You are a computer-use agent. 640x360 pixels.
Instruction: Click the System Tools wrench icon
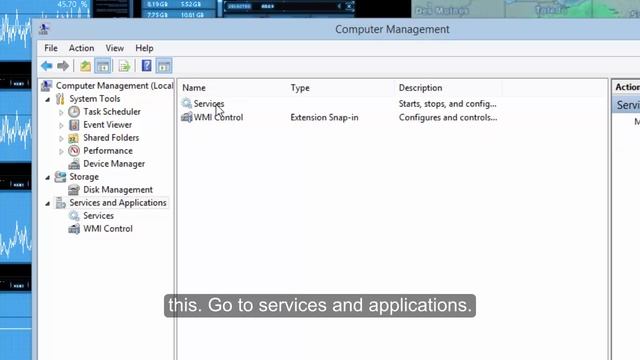(x=60, y=99)
